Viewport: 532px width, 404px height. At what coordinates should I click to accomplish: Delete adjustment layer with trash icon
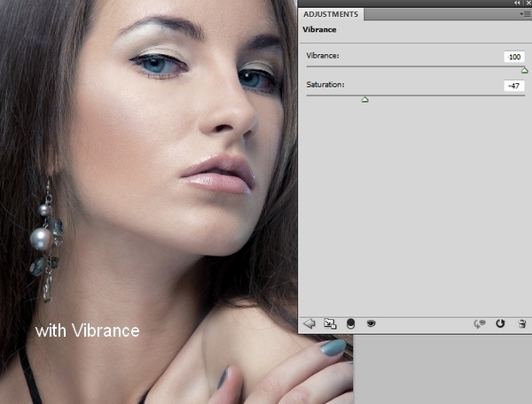point(522,324)
